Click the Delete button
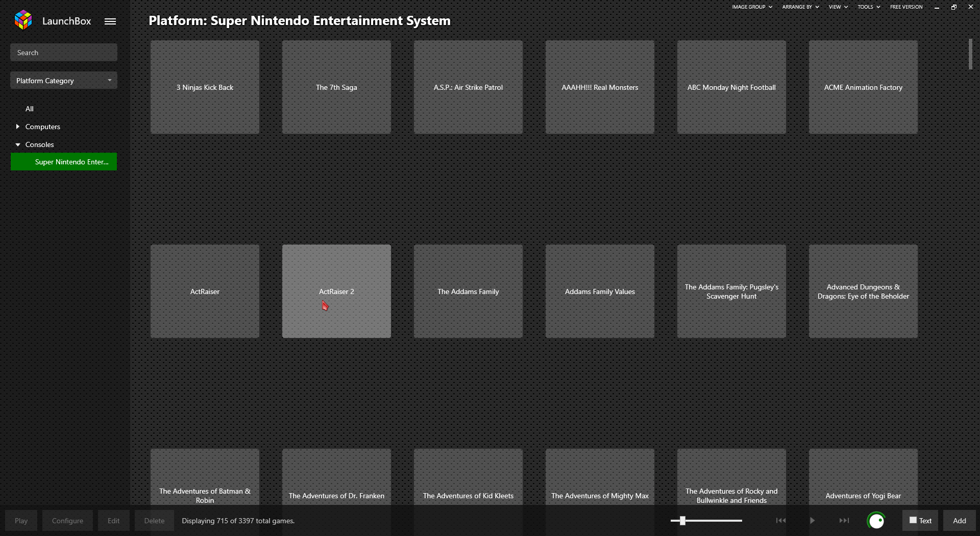 154,521
